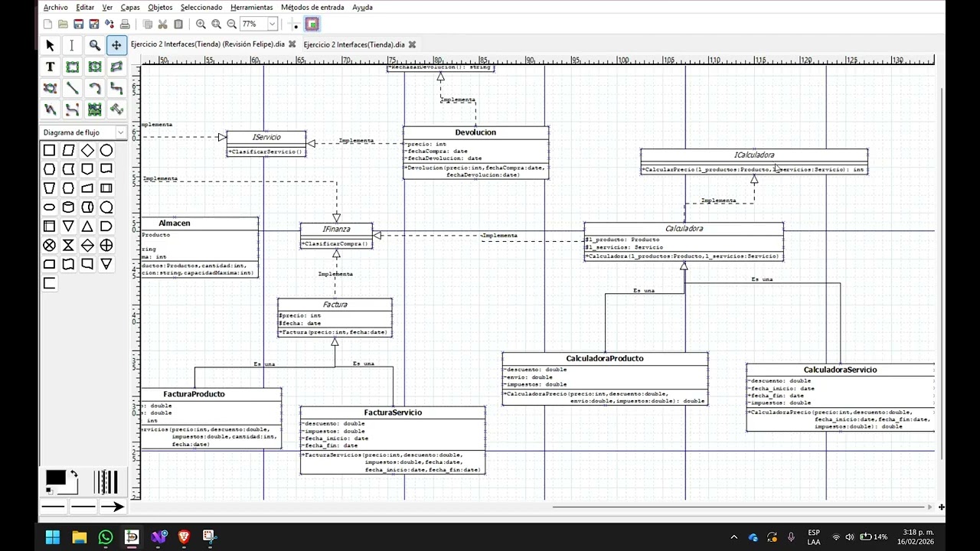Image resolution: width=980 pixels, height=551 pixels.
Task: Toggle snap to grid
Action: point(296,24)
